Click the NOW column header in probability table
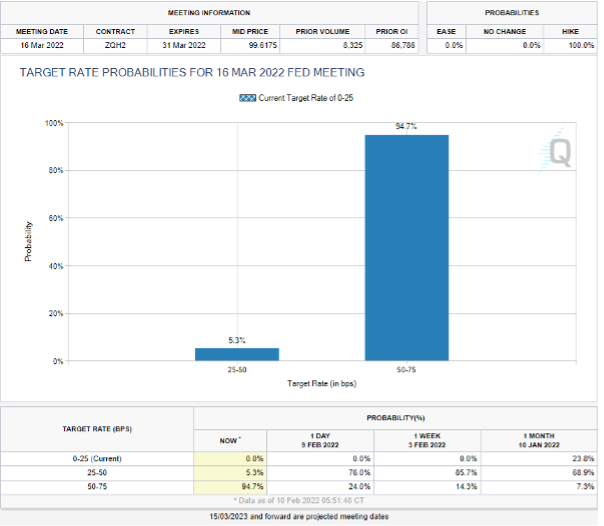Viewport: 604px width, 526px height. [230, 440]
